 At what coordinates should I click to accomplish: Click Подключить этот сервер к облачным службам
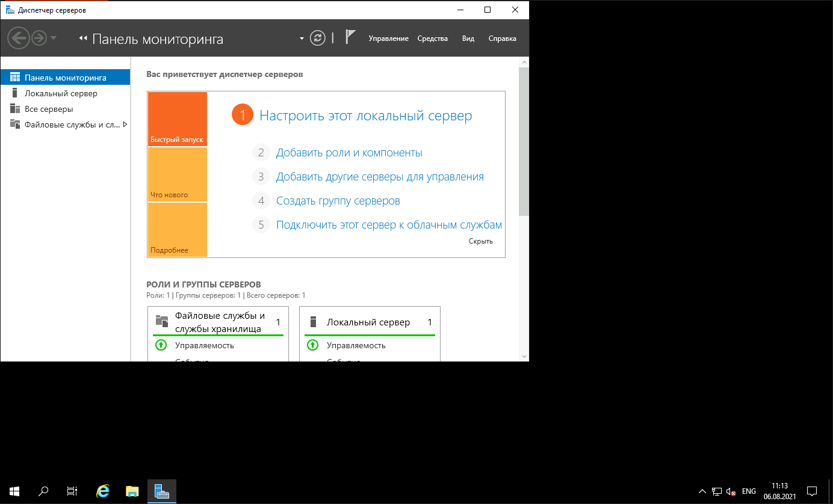coord(389,225)
